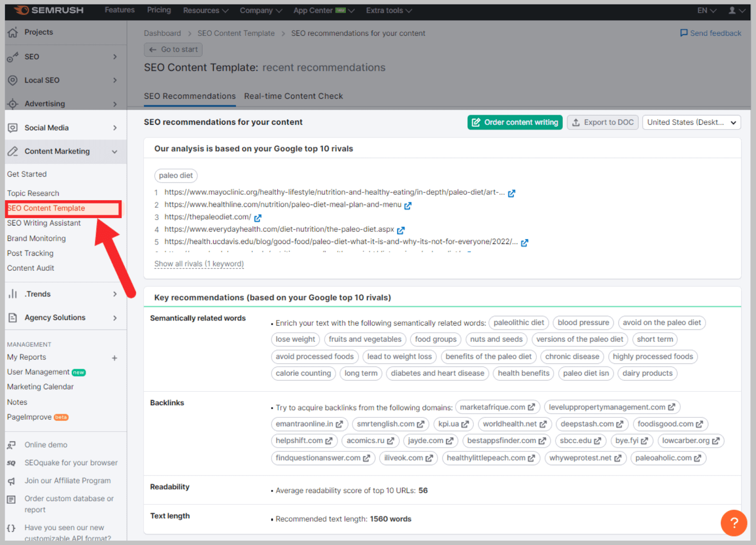Image resolution: width=756 pixels, height=545 pixels.
Task: Open the Resources menu
Action: coord(206,10)
